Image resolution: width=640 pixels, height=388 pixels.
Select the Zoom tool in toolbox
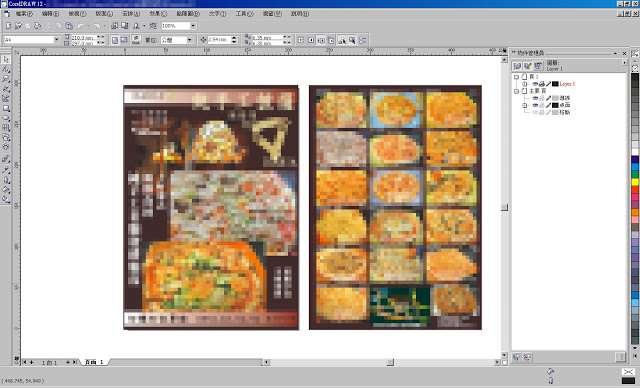click(6, 79)
